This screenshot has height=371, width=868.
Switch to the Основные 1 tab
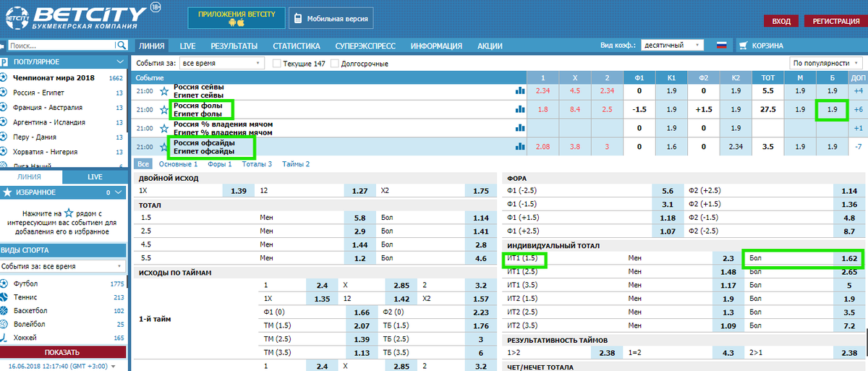[x=178, y=164]
